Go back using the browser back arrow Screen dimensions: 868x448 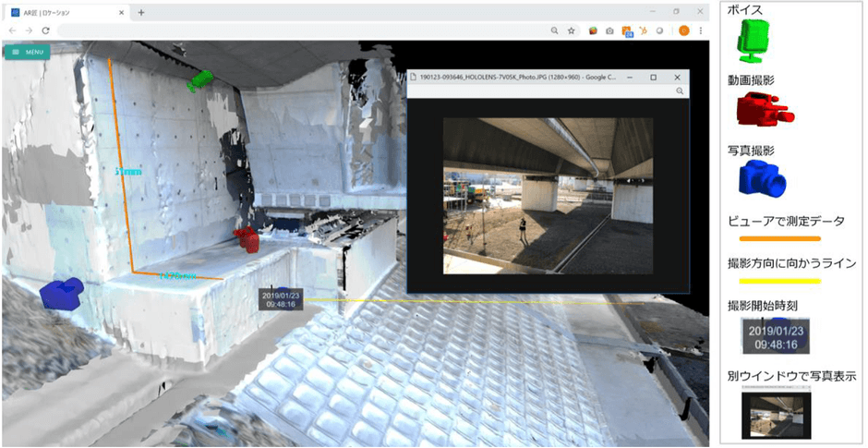pyautogui.click(x=13, y=30)
